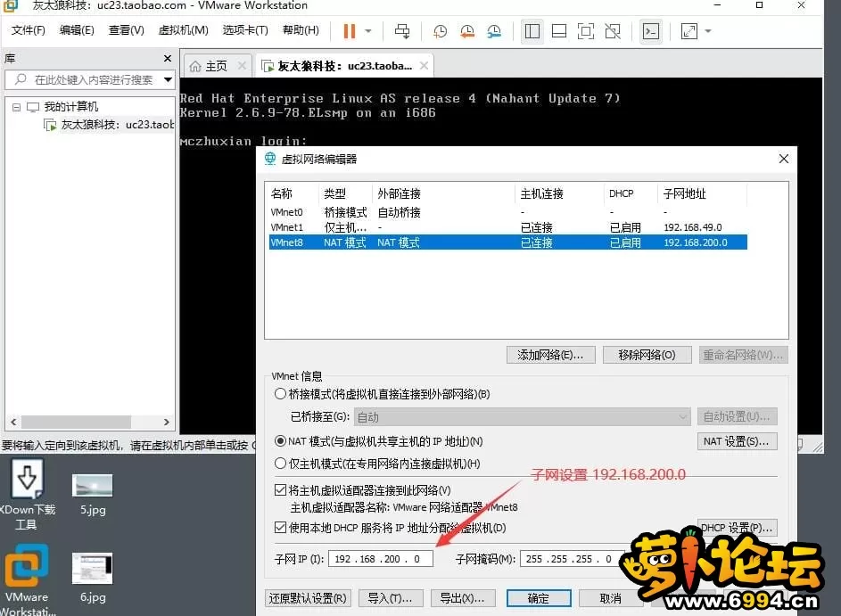This screenshot has width=841, height=616.
Task: Open the 已桥接至 自动 dropdown
Action: (x=522, y=416)
